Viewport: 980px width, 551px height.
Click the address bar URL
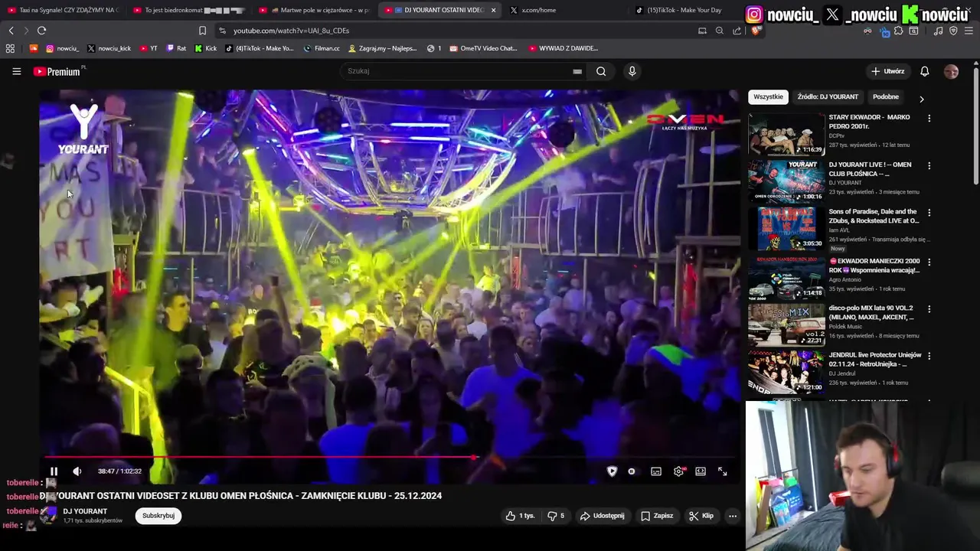[x=291, y=31]
